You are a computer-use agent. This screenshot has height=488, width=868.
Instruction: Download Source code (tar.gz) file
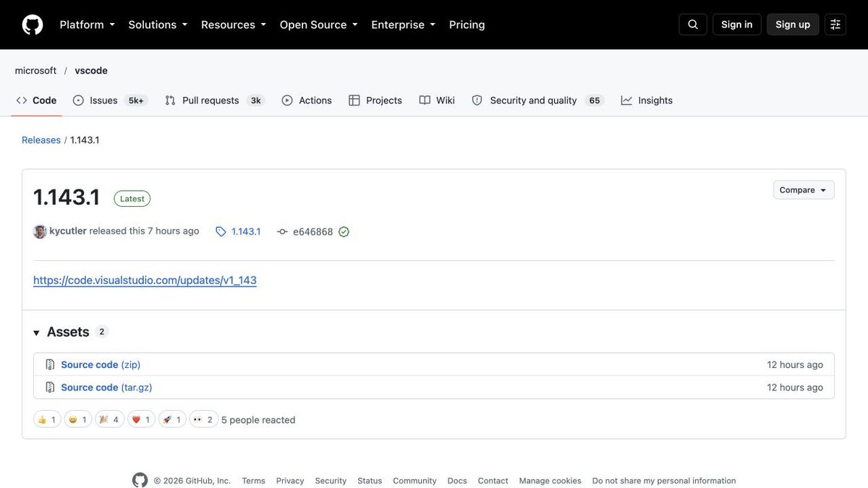click(106, 388)
